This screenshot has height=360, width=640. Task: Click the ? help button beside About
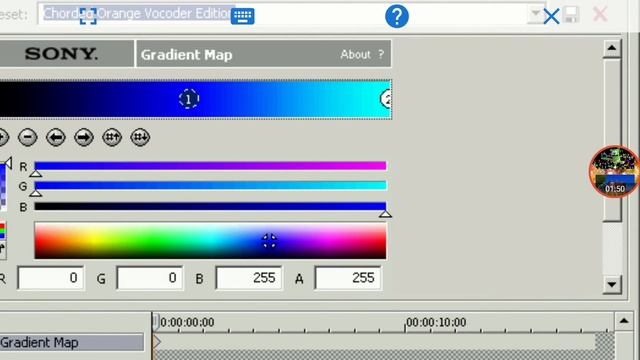click(x=381, y=54)
